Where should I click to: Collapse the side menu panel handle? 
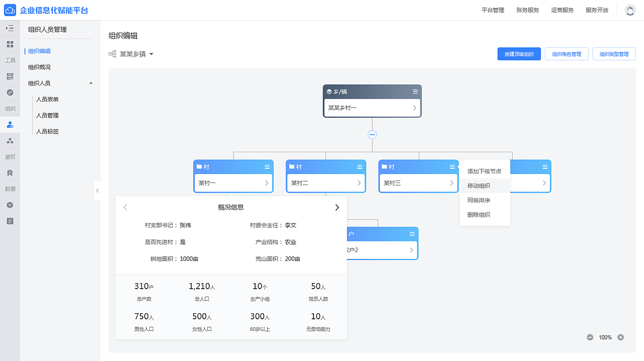(x=97, y=191)
